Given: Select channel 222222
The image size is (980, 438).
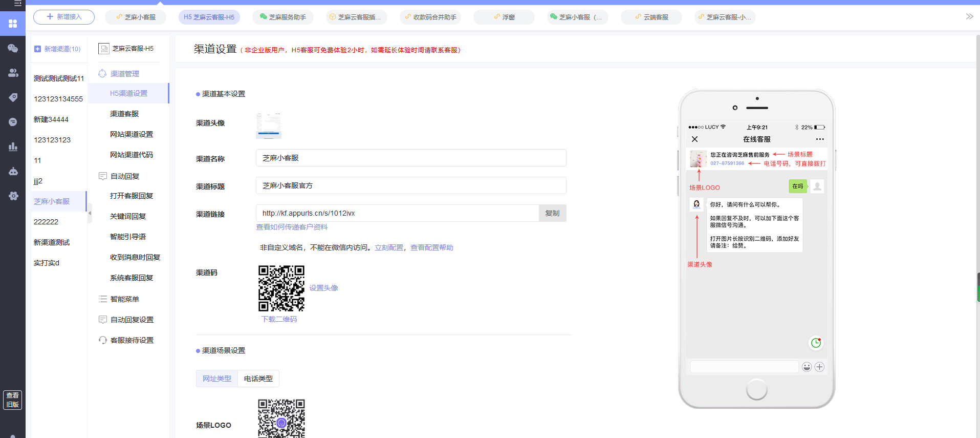Looking at the screenshot, I should [59, 222].
